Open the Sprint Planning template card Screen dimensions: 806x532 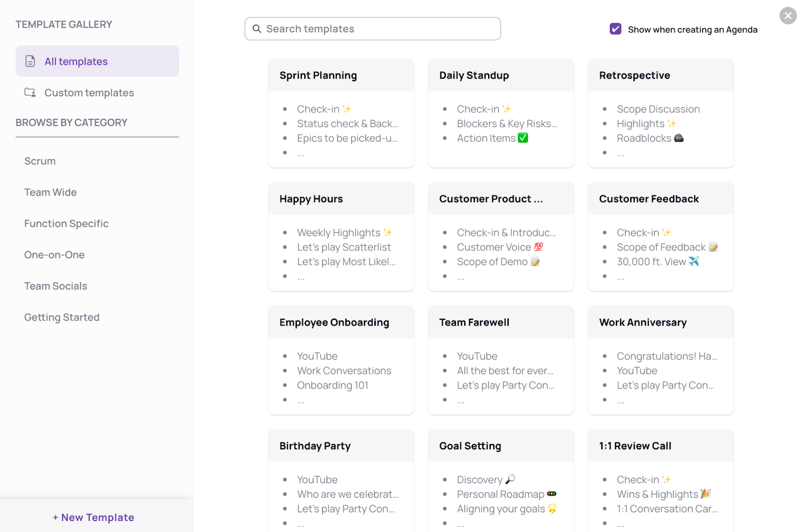pyautogui.click(x=341, y=113)
